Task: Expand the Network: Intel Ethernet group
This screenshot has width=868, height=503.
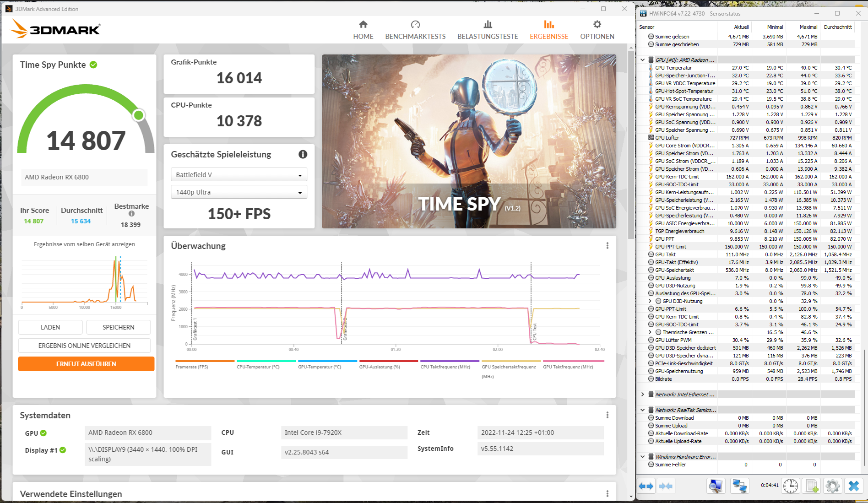Action: coord(642,395)
